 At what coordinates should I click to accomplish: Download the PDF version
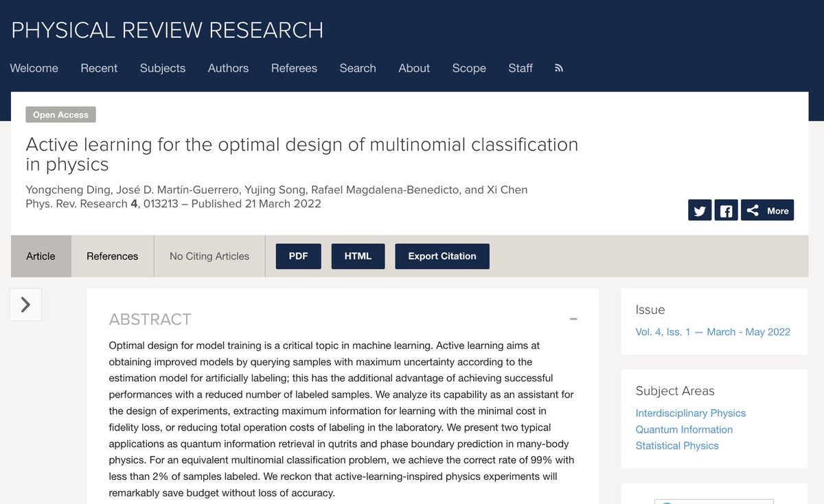tap(298, 256)
